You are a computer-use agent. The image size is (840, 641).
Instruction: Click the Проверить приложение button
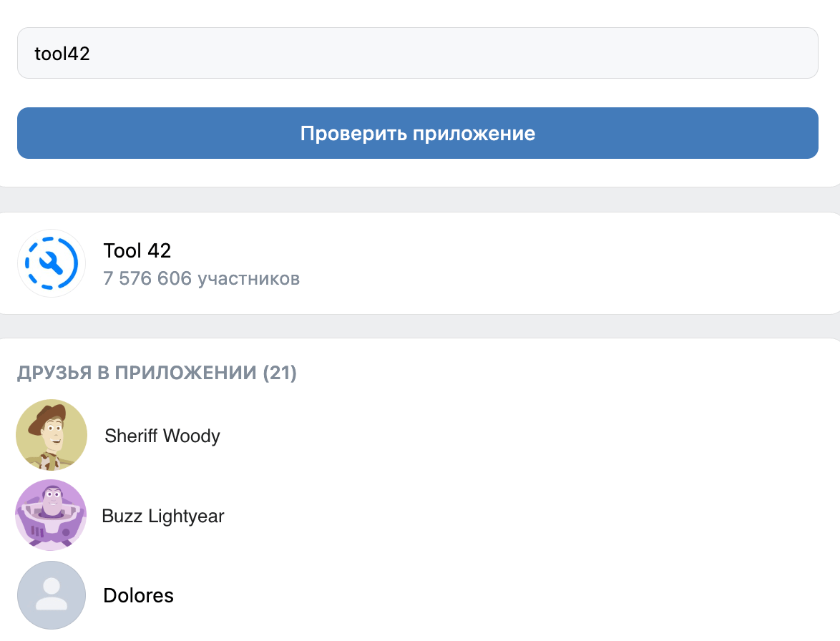pyautogui.click(x=418, y=133)
